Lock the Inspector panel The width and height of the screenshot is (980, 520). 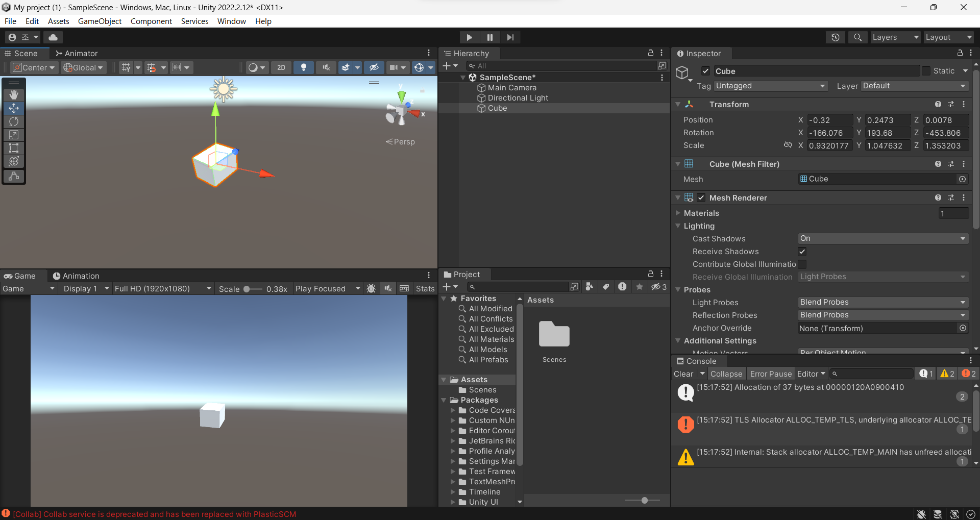point(960,53)
